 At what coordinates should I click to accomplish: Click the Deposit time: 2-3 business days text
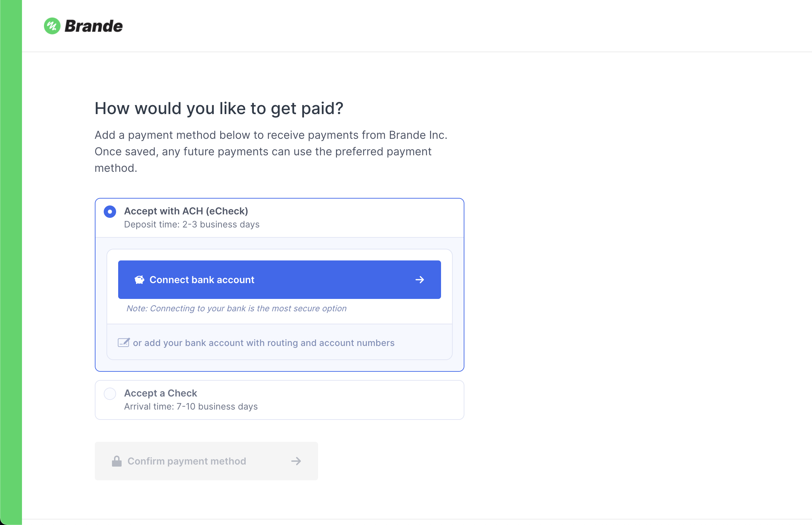(x=192, y=224)
